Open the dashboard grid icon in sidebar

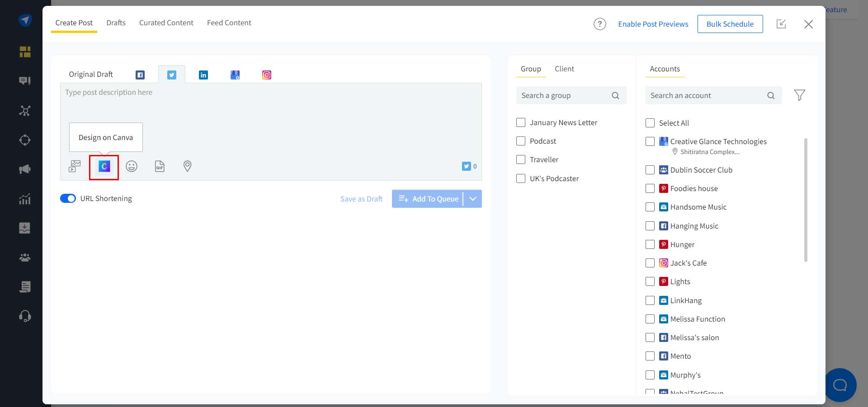pyautogui.click(x=25, y=51)
